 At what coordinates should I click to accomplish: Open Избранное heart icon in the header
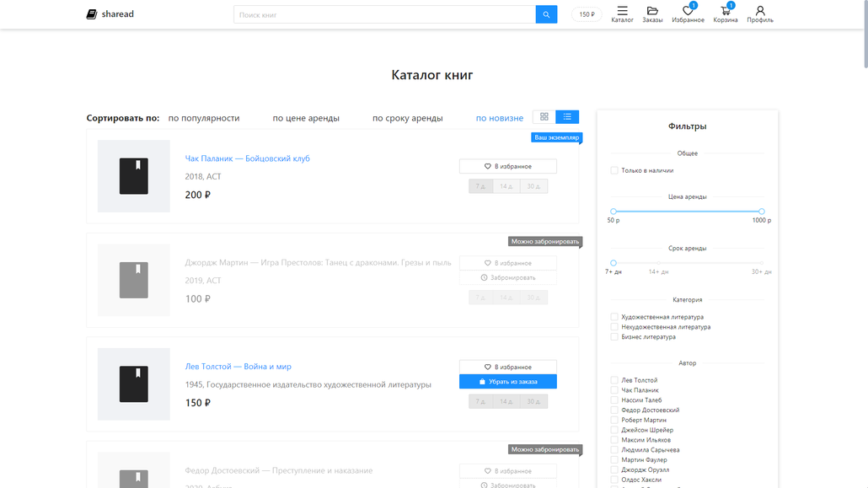pos(689,11)
